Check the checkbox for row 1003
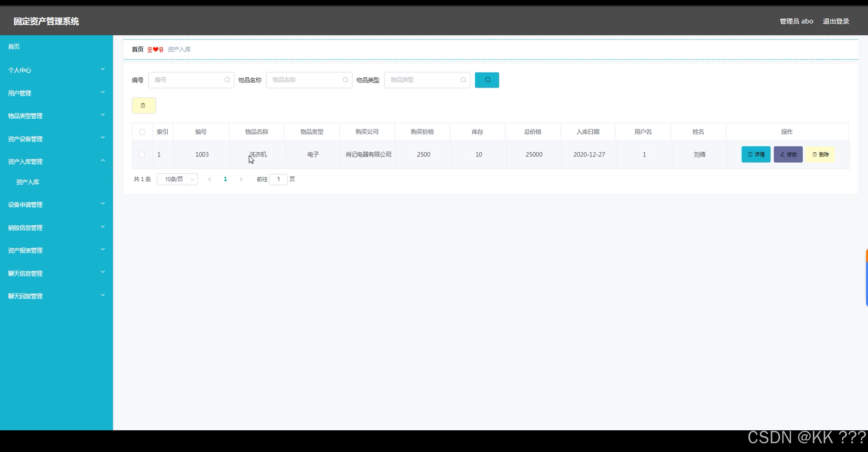Viewport: 868px width, 452px height. (142, 155)
